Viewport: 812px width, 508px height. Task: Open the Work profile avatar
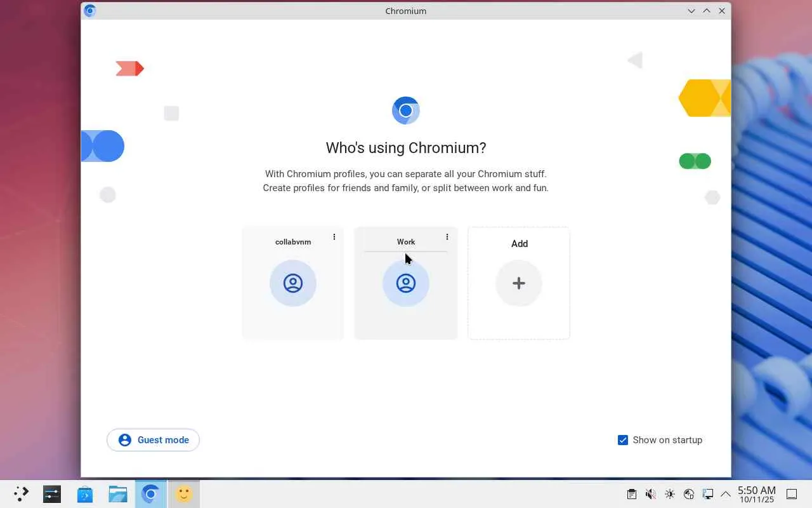406,283
